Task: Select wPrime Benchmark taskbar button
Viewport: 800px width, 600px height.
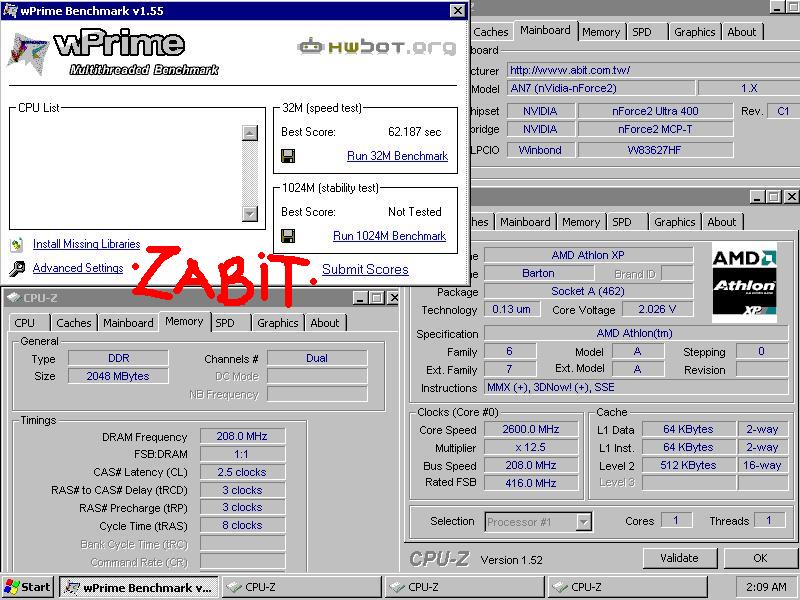Action: click(139, 587)
